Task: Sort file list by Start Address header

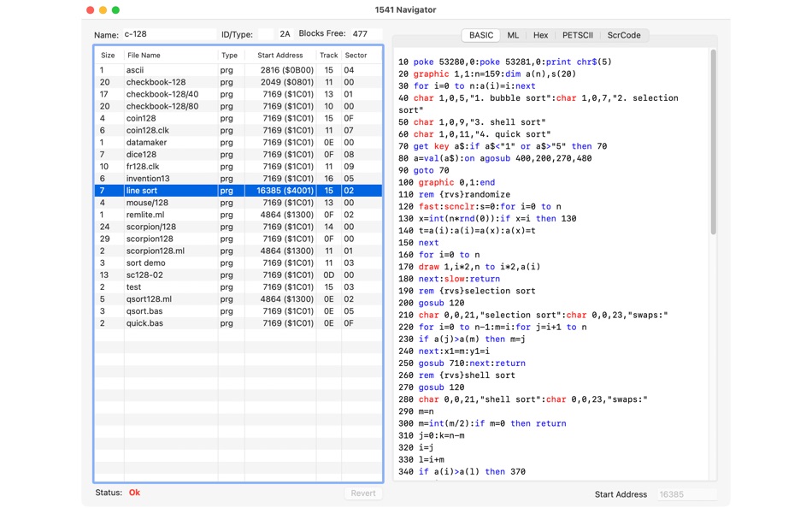Action: click(x=280, y=55)
